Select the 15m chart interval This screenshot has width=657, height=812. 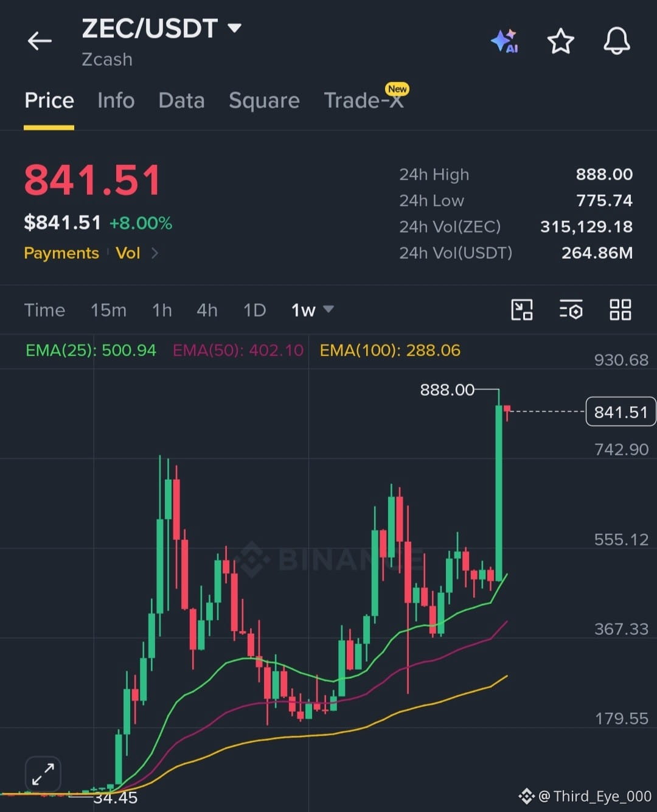pyautogui.click(x=108, y=310)
